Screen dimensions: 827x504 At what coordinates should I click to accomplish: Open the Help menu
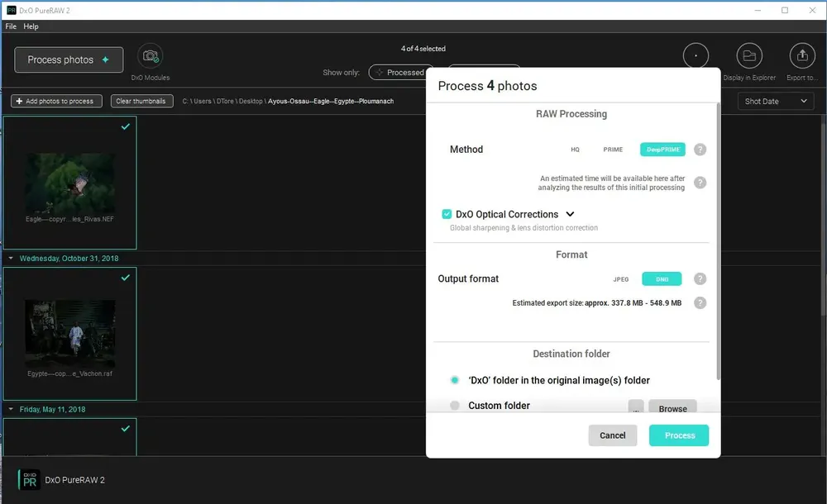[31, 26]
